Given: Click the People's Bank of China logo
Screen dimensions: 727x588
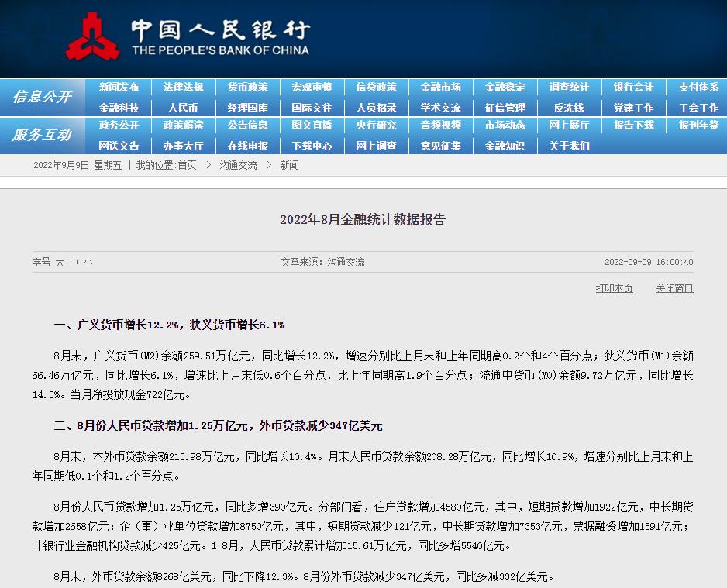Looking at the screenshot, I should (x=186, y=36).
